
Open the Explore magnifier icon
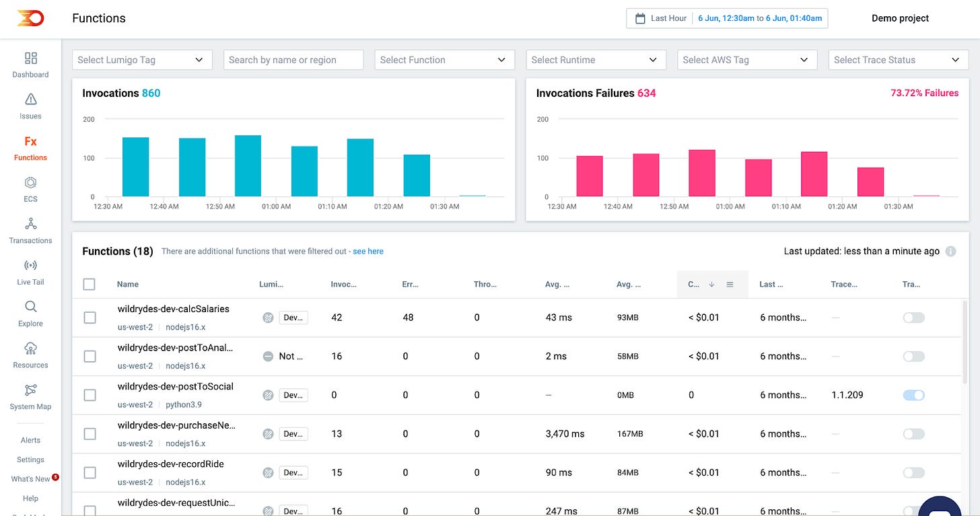[x=31, y=307]
